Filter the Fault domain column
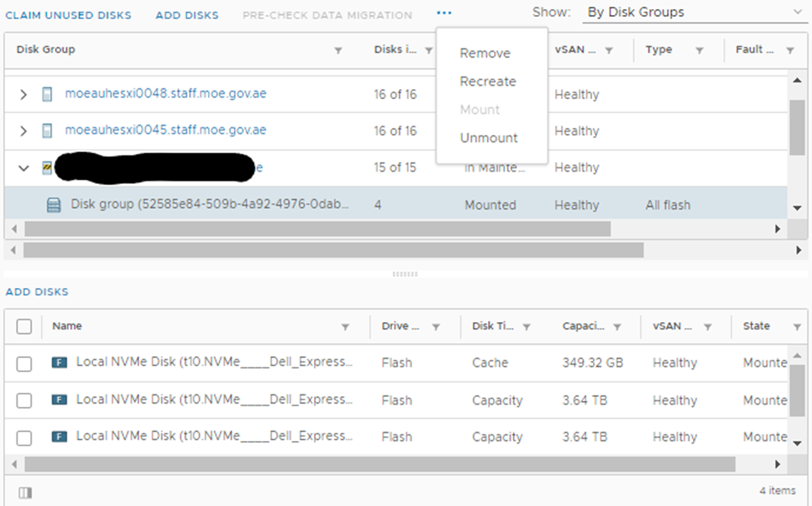Viewport: 812px width, 506px height. pos(790,50)
